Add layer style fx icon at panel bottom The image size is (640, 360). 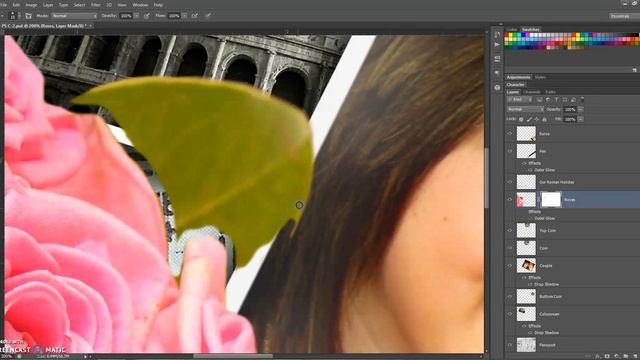(x=598, y=356)
